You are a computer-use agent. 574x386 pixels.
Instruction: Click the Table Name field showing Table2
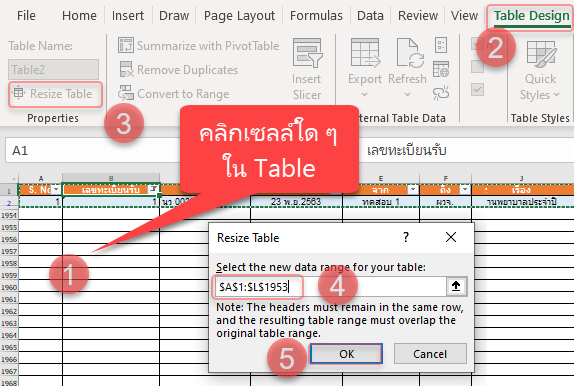click(x=53, y=70)
